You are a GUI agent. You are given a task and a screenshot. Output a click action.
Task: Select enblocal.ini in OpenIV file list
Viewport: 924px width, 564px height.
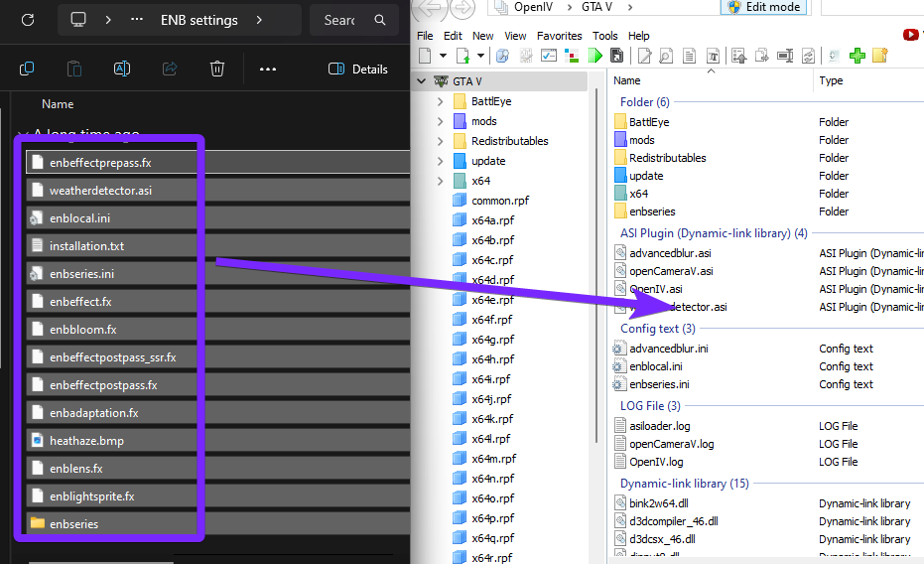tap(655, 366)
